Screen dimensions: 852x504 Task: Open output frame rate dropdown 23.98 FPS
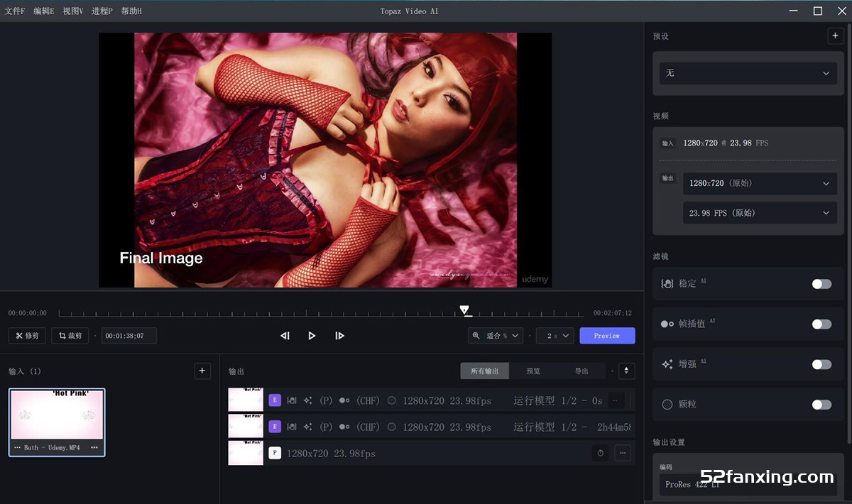coord(760,213)
